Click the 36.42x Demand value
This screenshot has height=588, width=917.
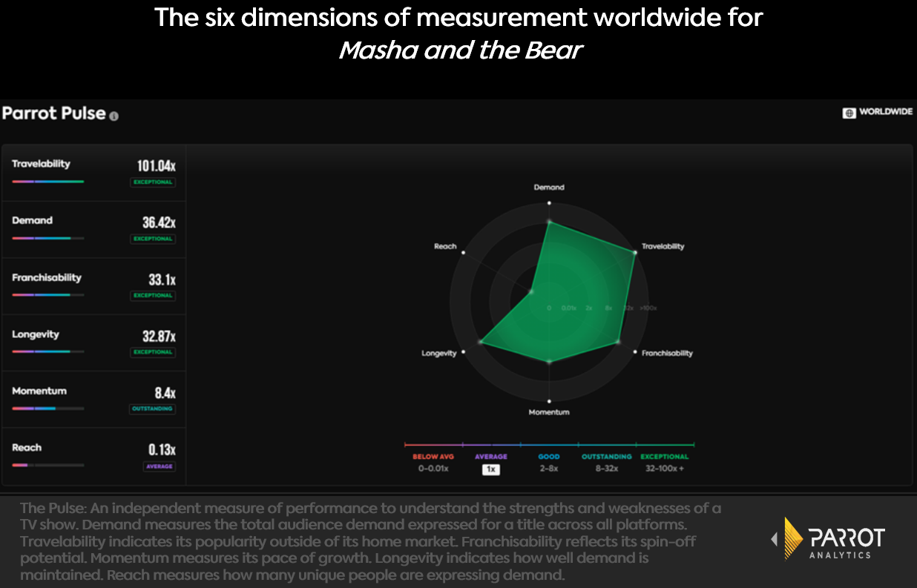pos(159,222)
